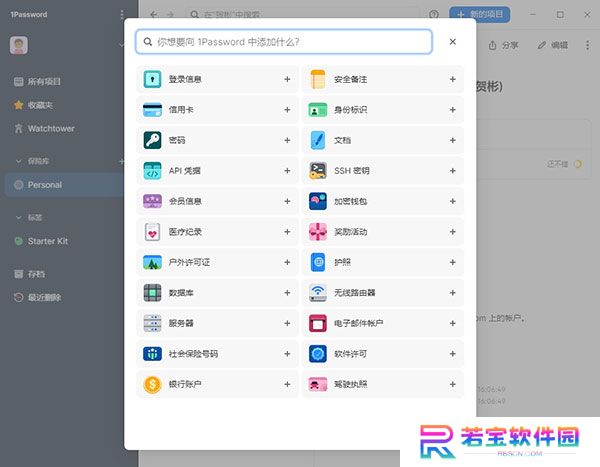Click 编辑 edit in the main window
Screen dimensions: 600x467
pos(553,45)
